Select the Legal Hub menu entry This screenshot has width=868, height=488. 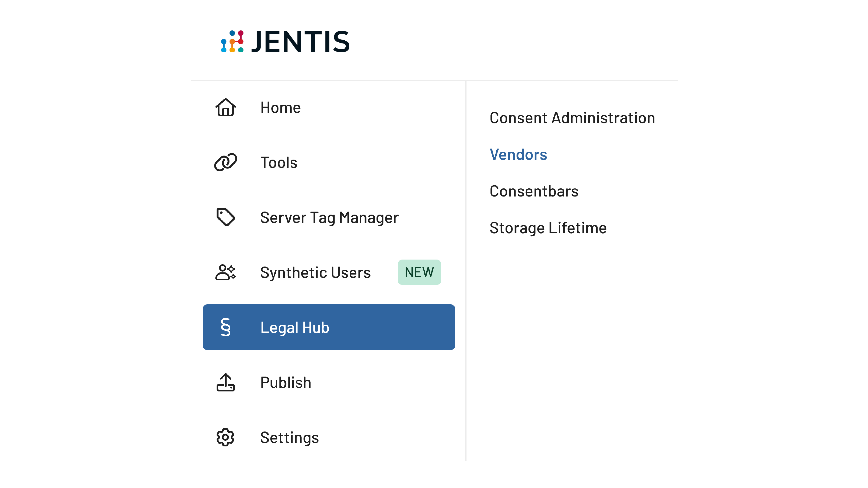[329, 327]
